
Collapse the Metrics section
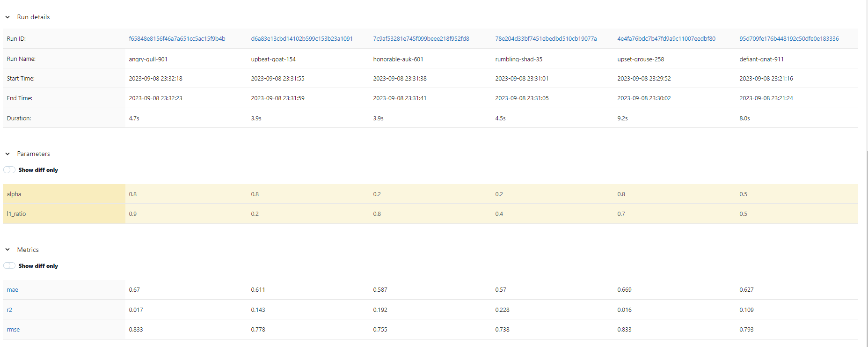coord(7,250)
